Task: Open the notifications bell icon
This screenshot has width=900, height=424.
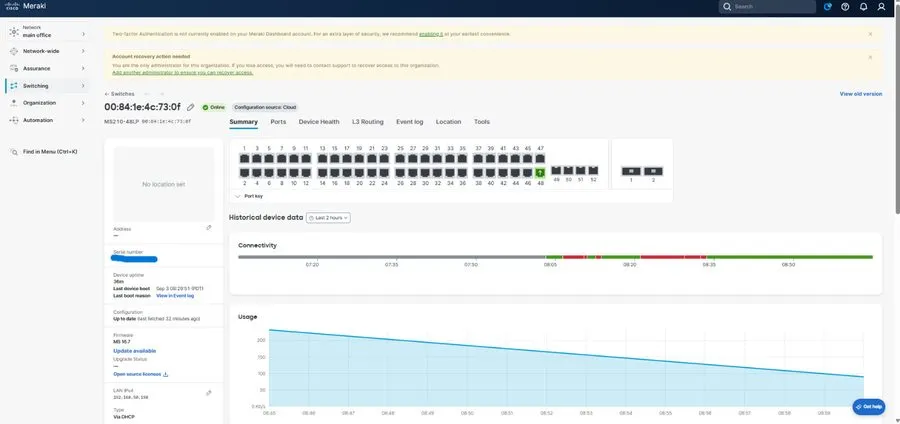Action: click(x=863, y=7)
